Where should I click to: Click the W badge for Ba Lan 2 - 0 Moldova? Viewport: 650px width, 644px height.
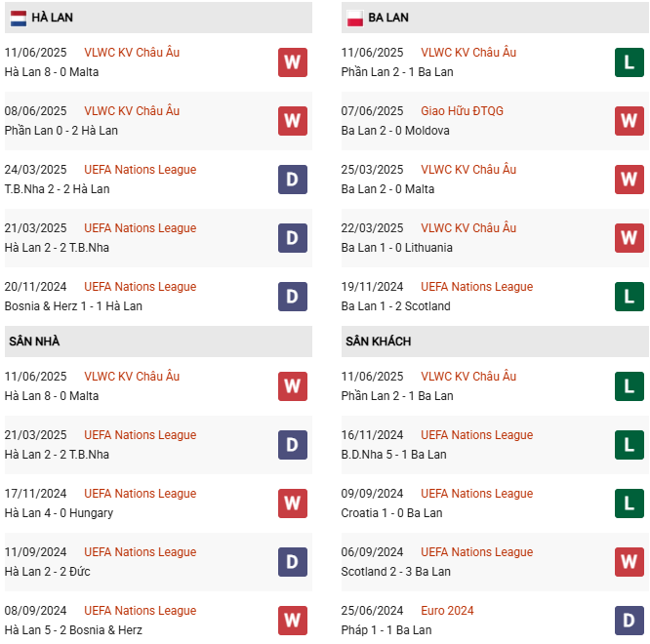pos(630,121)
